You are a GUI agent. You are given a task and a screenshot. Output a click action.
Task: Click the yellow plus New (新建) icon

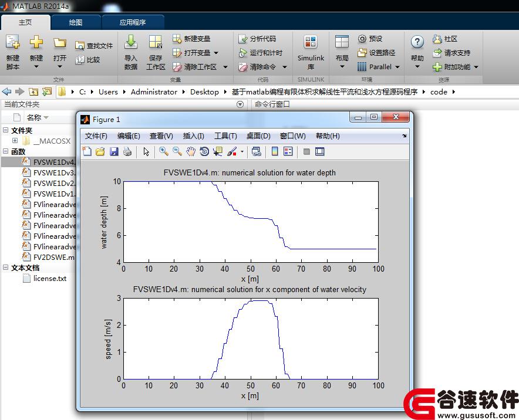pos(36,42)
